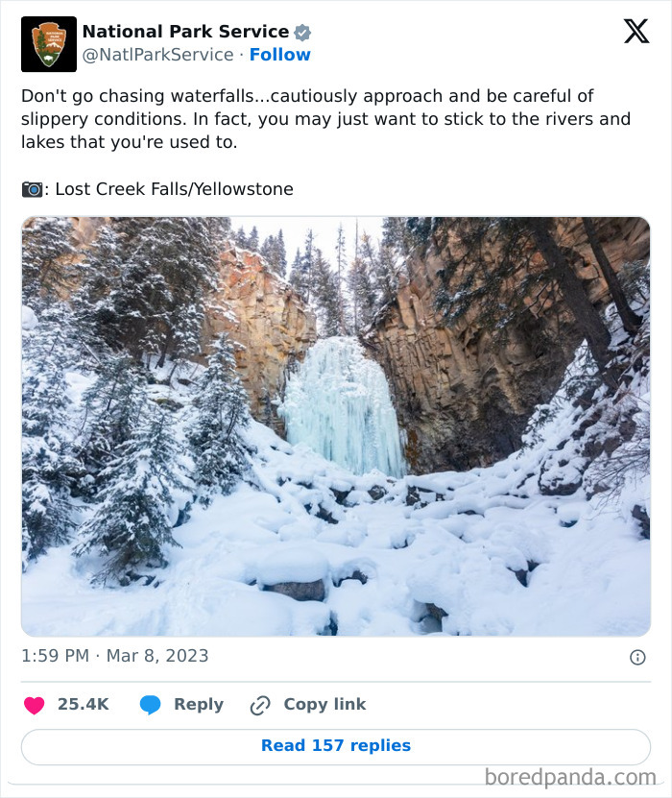
Task: View who liked by clicking 25.4K
Action: (x=81, y=704)
